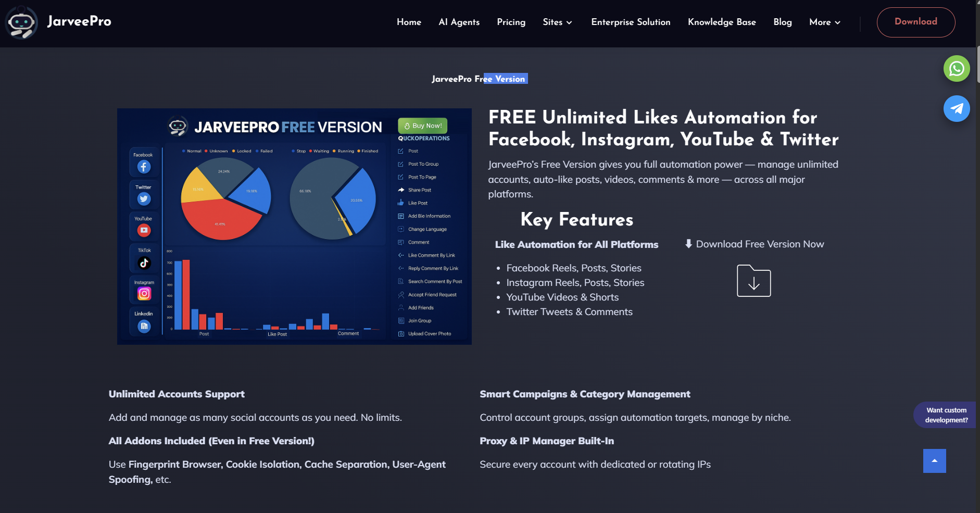The height and width of the screenshot is (513, 980).
Task: Click the Upload Cover Photo icon
Action: (x=401, y=334)
